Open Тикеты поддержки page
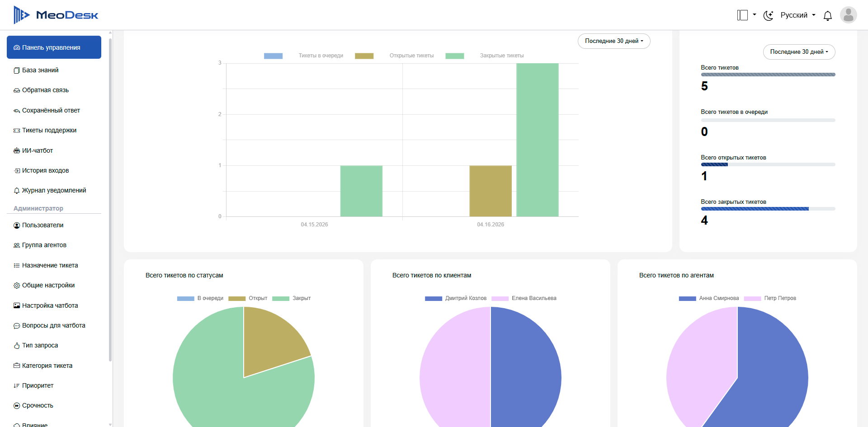This screenshot has height=427, width=868. (49, 130)
